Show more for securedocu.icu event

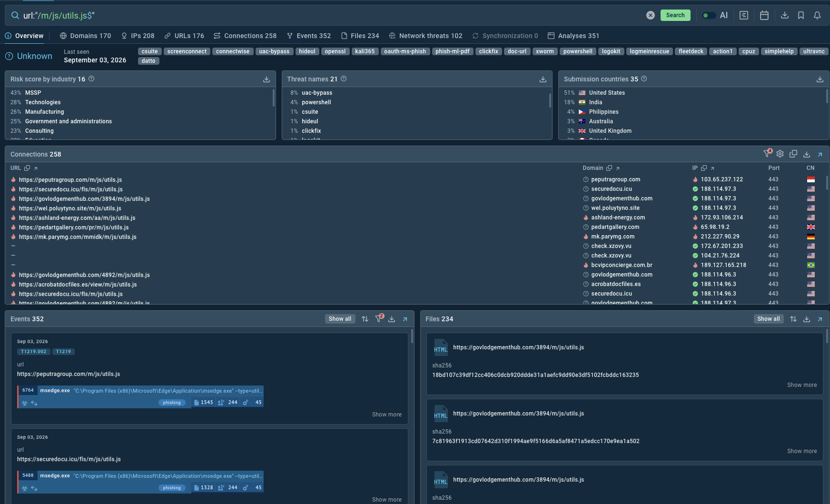click(386, 500)
